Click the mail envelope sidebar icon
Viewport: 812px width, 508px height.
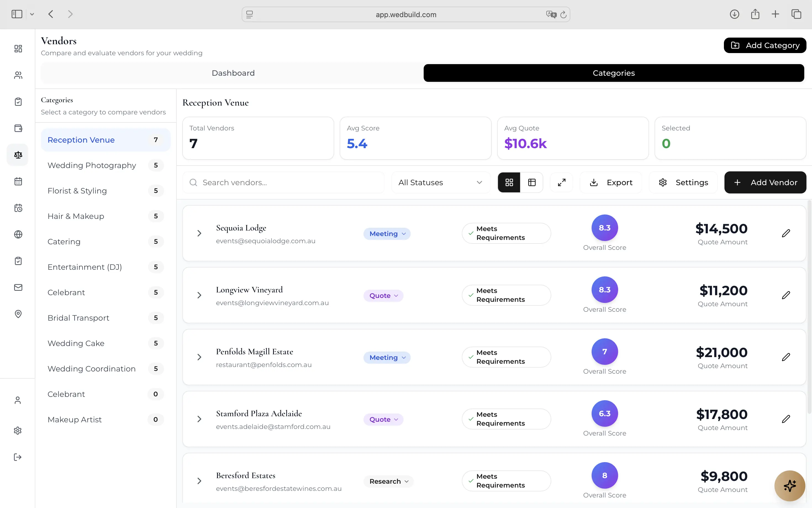18,287
